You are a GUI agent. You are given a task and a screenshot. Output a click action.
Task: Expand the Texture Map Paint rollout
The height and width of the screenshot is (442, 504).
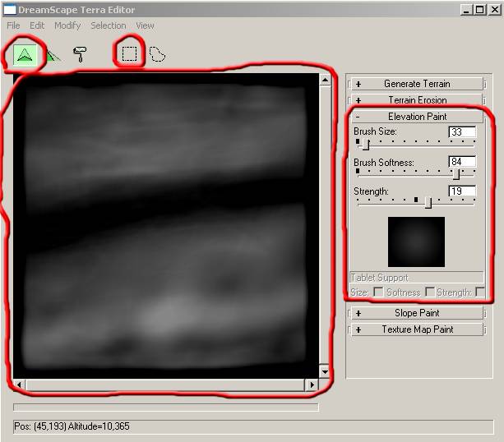coord(417,329)
